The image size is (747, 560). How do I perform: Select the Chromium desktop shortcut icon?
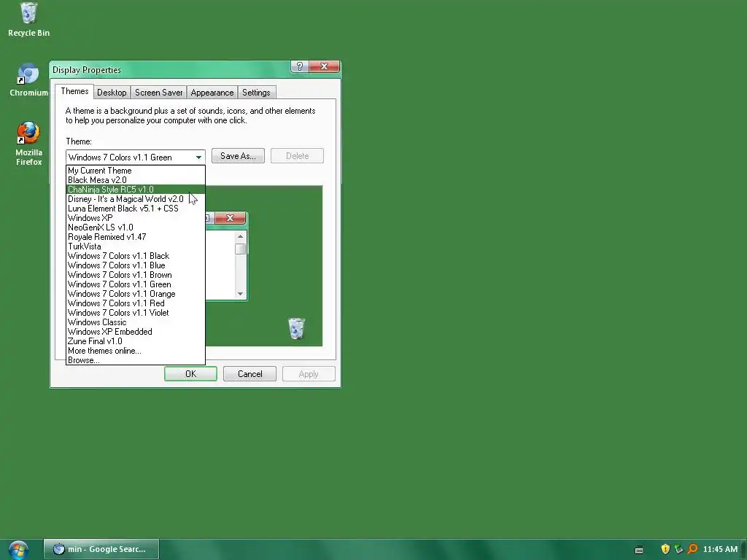28,79
